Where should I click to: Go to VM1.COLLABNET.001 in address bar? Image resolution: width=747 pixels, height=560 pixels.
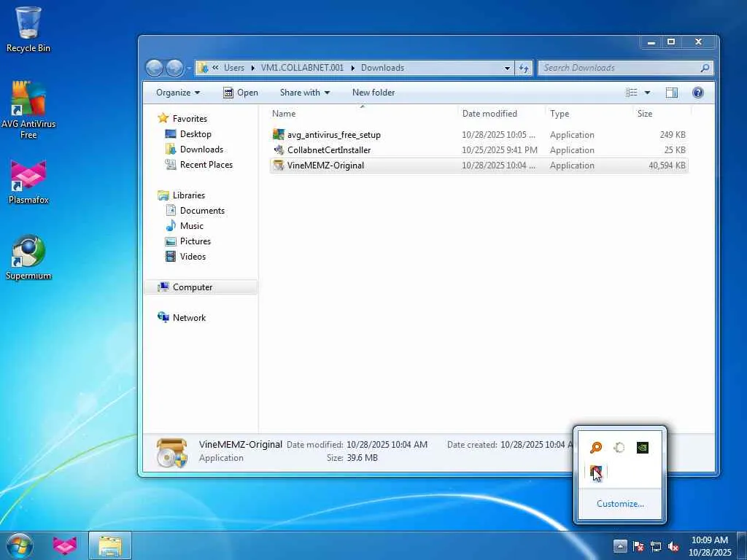[302, 68]
